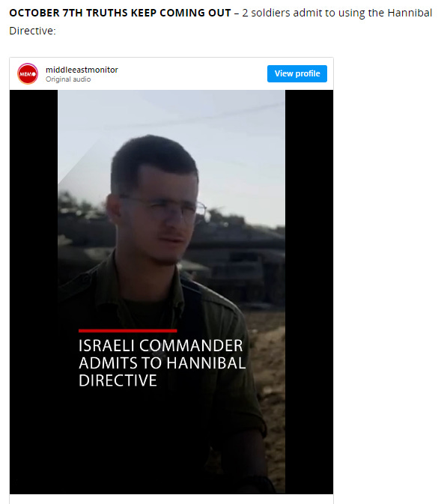Click the DIRECTIVE word in the video caption
The height and width of the screenshot is (504, 447).
click(118, 380)
